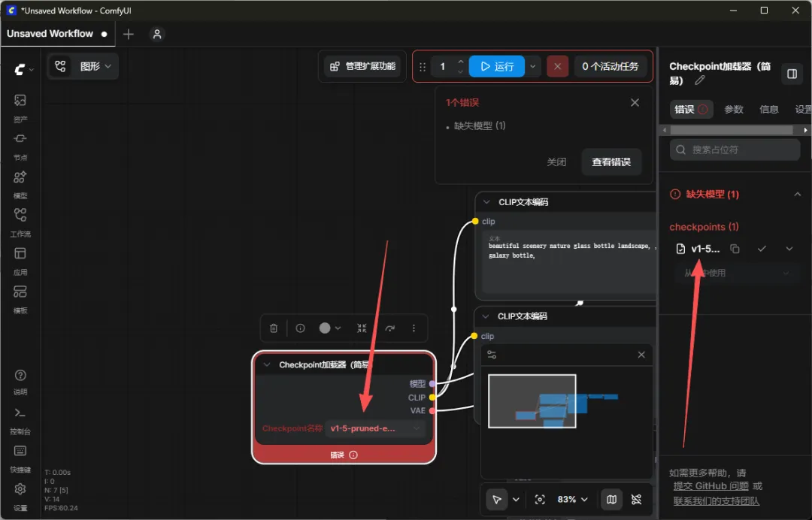
Task: Increase the batch count stepper
Action: tap(460, 62)
